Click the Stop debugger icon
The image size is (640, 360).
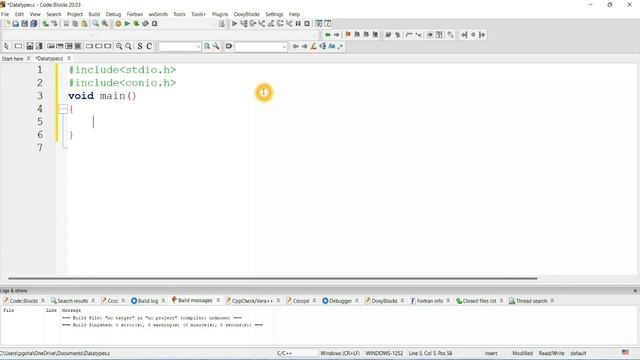tap(307, 24)
